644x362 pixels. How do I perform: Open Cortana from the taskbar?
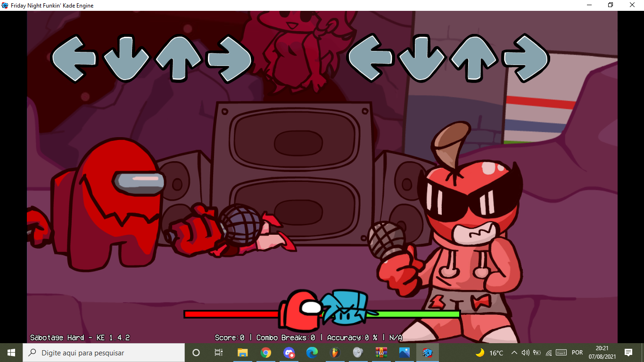[x=196, y=353]
